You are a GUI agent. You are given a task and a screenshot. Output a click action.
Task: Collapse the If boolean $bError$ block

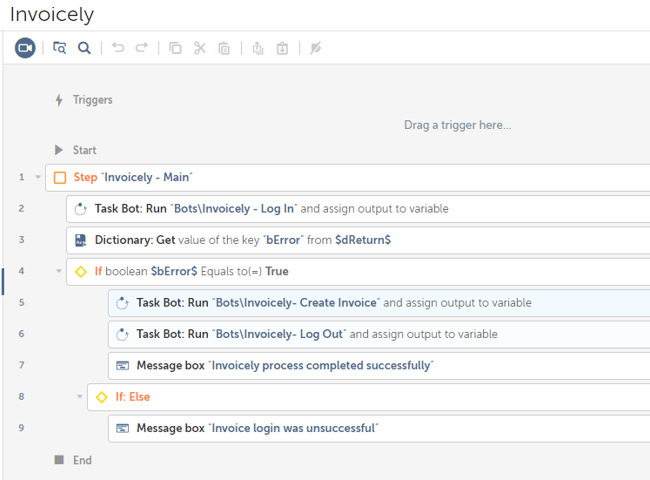pyautogui.click(x=59, y=271)
